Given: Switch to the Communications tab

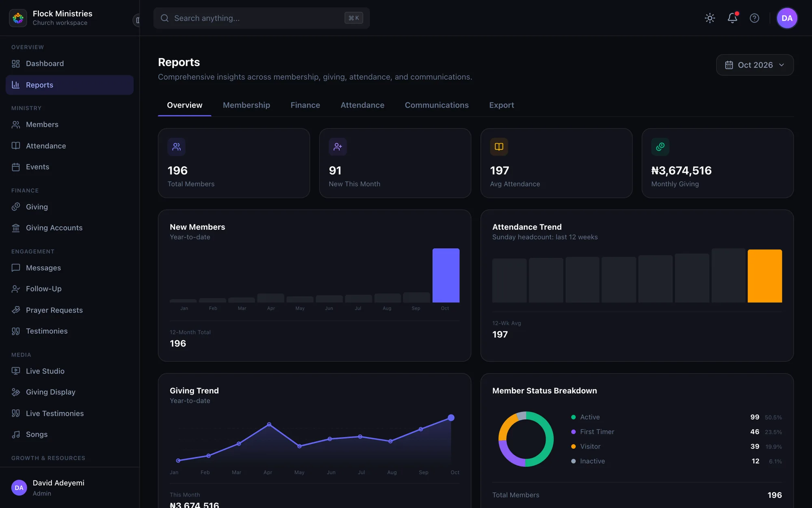Looking at the screenshot, I should click(436, 105).
